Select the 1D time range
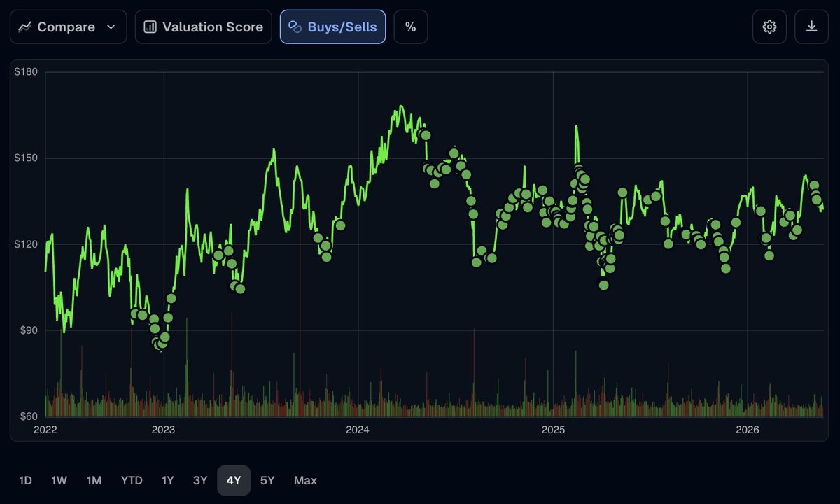 tap(25, 480)
